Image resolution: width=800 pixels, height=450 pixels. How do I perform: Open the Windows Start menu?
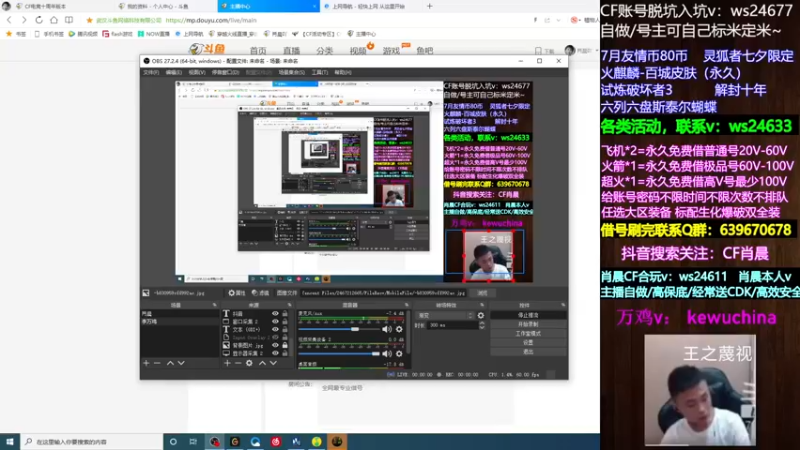click(x=10, y=441)
